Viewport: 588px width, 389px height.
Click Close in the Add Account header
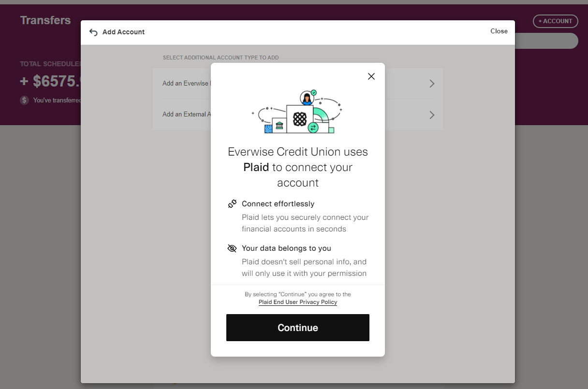499,31
